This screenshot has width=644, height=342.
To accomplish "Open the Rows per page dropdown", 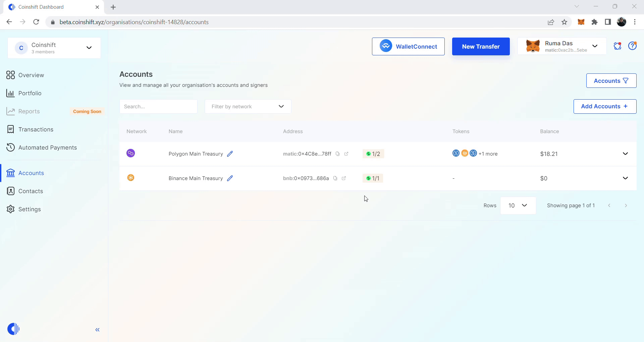I will 518,206.
